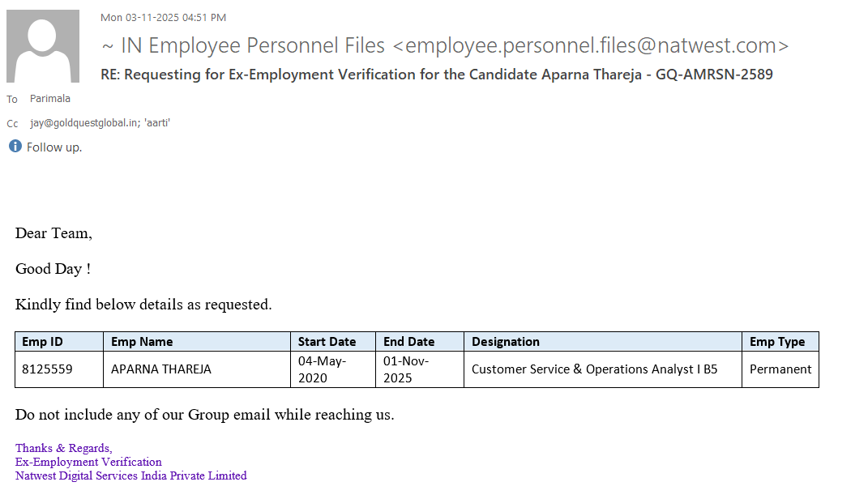Click the email subject line text

436,75
